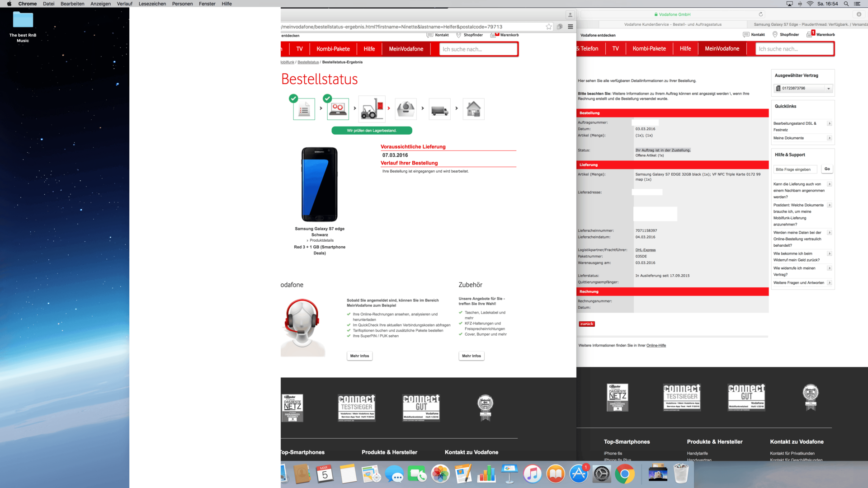The width and height of the screenshot is (868, 488).
Task: Open iBooks from the dock
Action: coord(556,474)
